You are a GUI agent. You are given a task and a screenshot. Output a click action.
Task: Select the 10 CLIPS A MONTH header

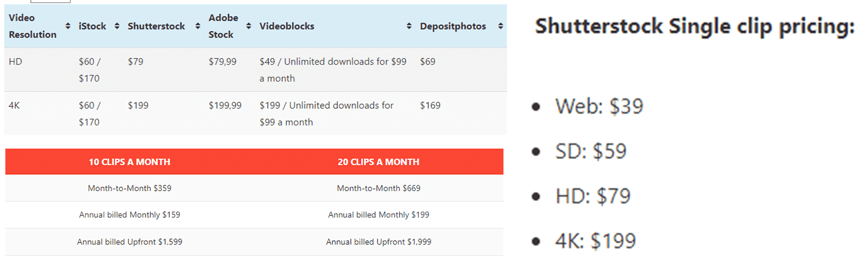[129, 162]
